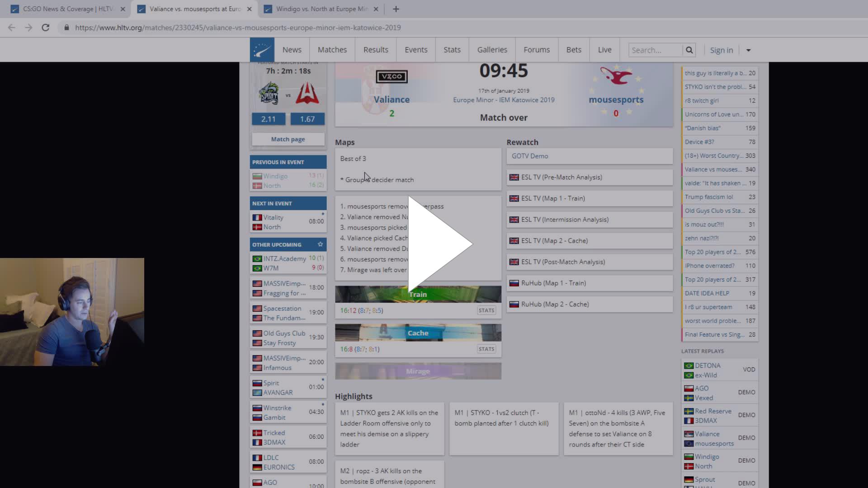The image size is (868, 488).
Task: Open the Results menu item
Action: 376,50
